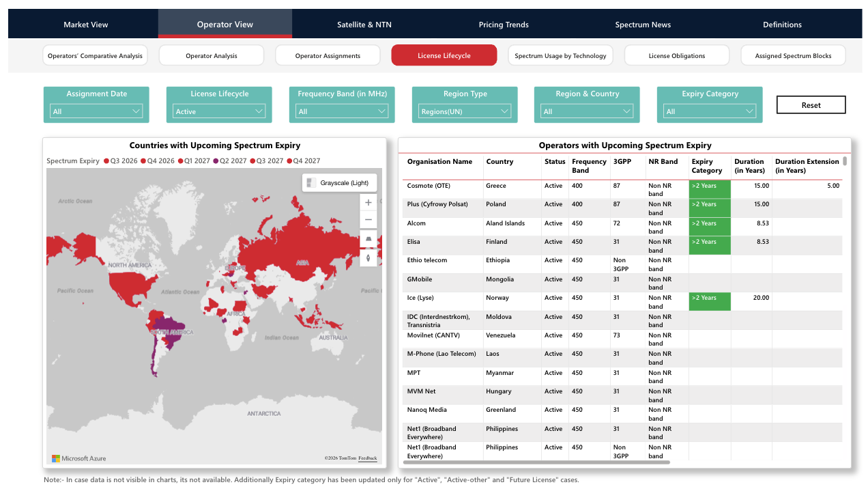Reset map compass rotation
Image resolution: width=868 pixels, height=489 pixels.
click(368, 257)
